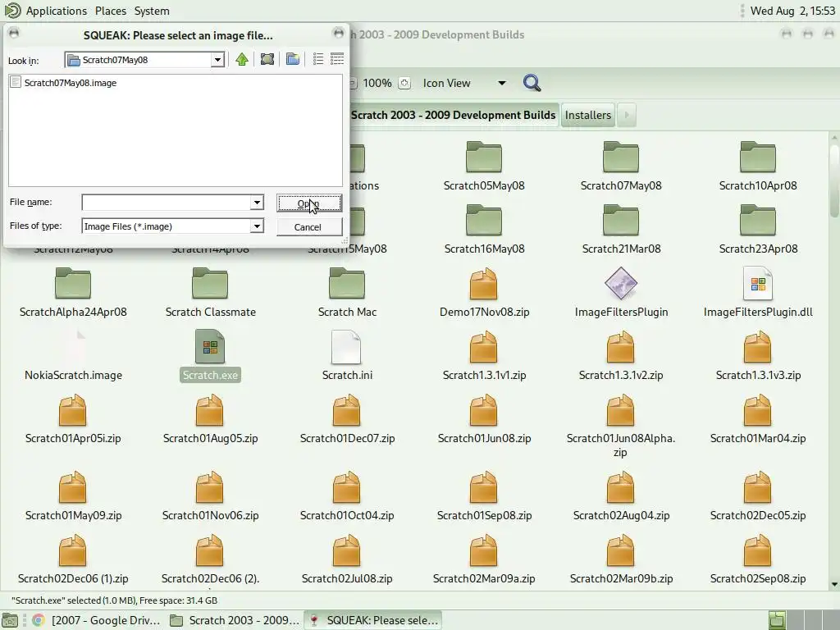This screenshot has height=630, width=840.
Task: Switch to the Installers path button
Action: click(587, 115)
